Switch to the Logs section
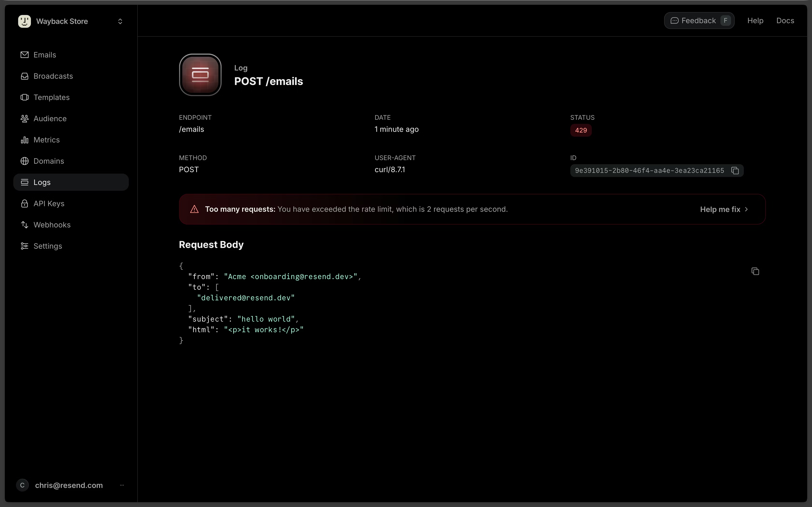The image size is (812, 507). pyautogui.click(x=43, y=182)
